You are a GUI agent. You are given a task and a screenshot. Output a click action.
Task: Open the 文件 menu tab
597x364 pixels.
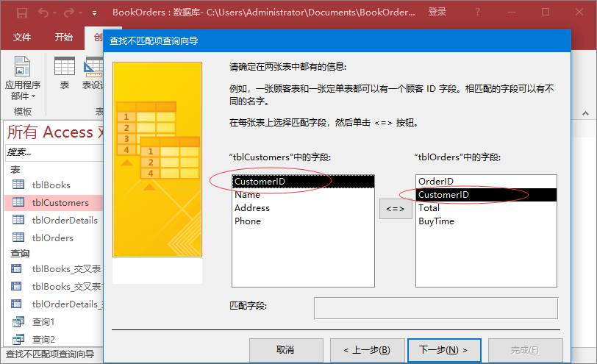pos(22,38)
